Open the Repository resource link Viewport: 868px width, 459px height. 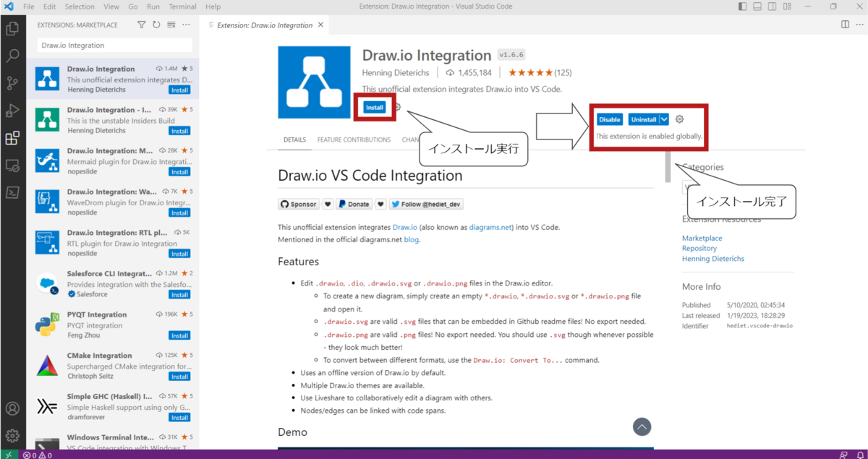tap(699, 248)
